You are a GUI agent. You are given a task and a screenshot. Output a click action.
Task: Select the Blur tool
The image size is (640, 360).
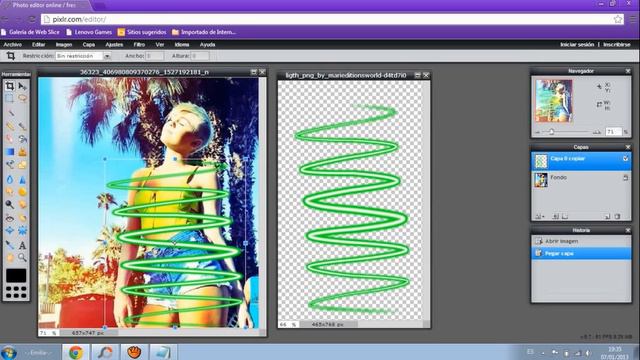10,179
